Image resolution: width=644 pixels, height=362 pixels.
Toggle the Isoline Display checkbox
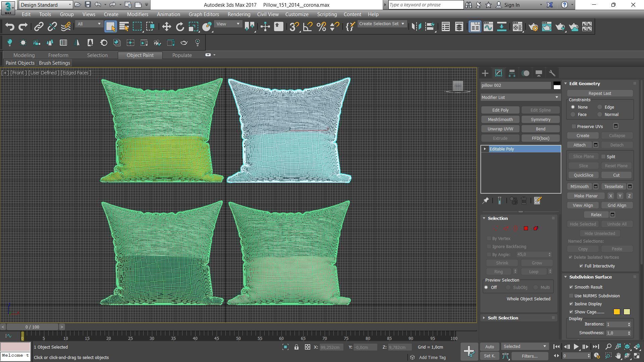(571, 304)
